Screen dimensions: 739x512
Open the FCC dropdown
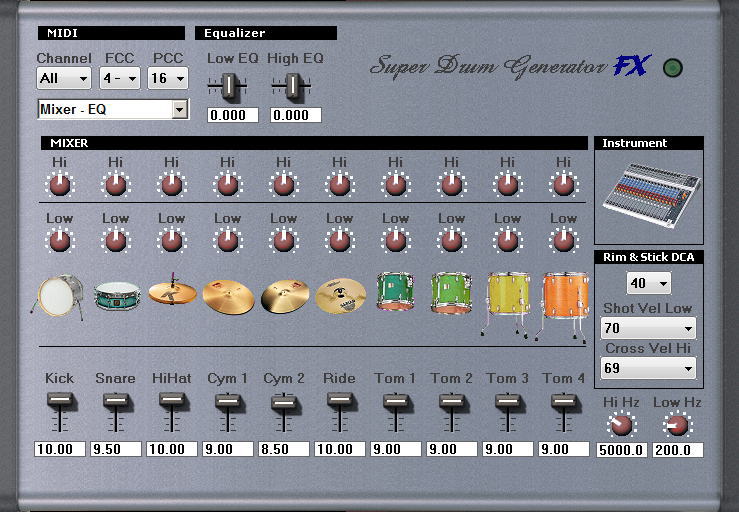pyautogui.click(x=120, y=78)
